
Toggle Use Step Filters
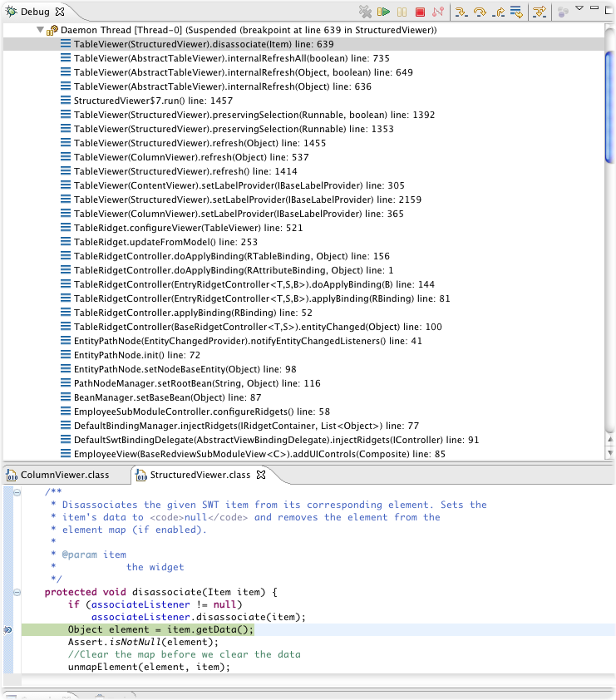tap(540, 12)
